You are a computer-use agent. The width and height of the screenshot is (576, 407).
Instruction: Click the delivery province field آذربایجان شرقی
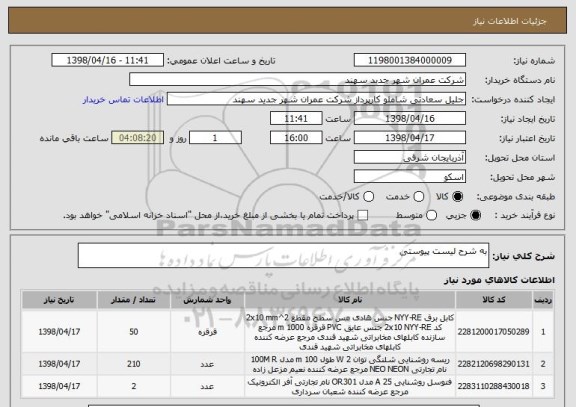pos(410,158)
